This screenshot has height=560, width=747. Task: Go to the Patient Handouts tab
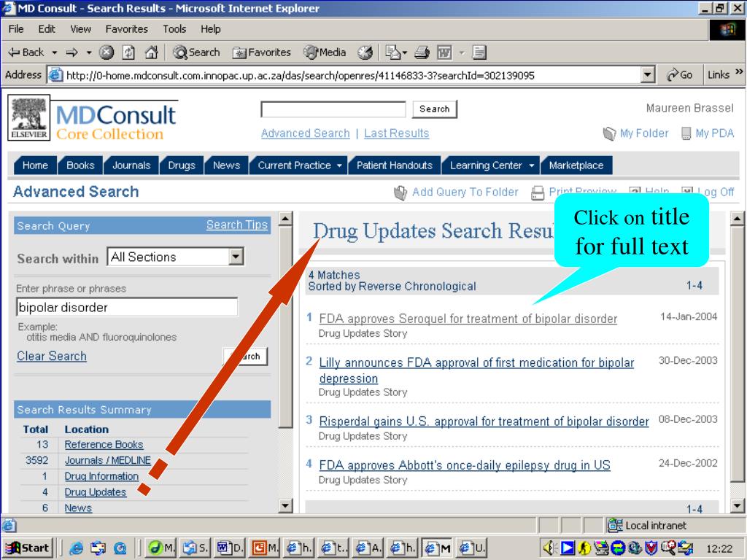(x=395, y=166)
